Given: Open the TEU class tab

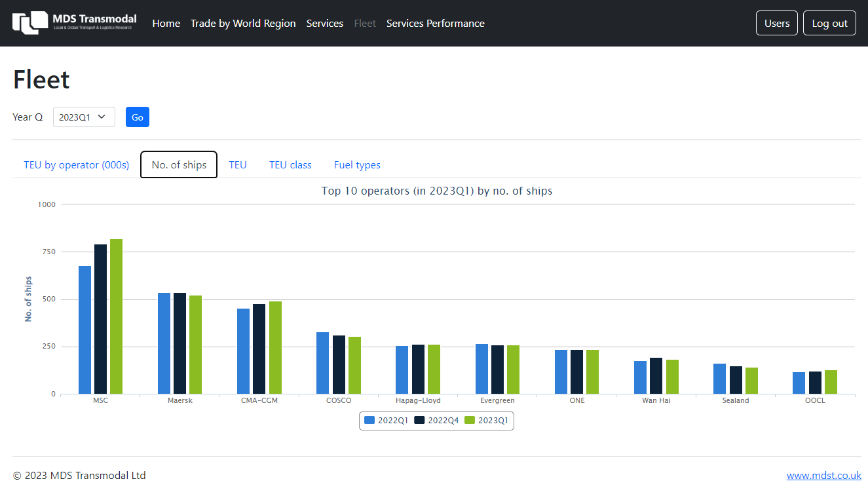Looking at the screenshot, I should tap(290, 164).
